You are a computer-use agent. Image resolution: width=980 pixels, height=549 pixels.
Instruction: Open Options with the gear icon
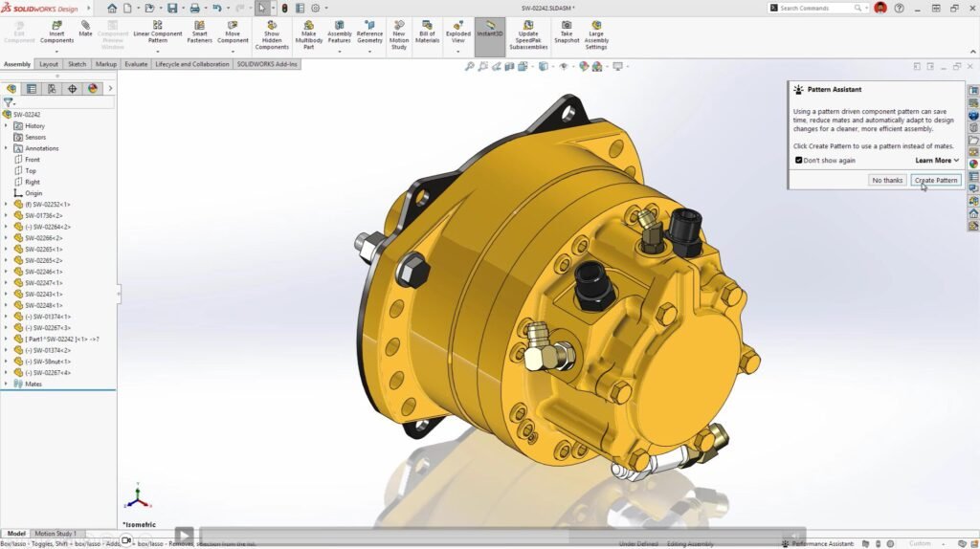[x=316, y=8]
